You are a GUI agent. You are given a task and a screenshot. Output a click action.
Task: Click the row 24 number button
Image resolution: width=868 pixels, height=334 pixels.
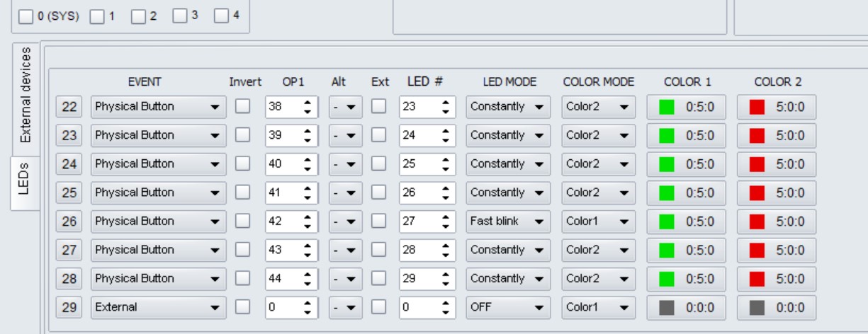[69, 163]
